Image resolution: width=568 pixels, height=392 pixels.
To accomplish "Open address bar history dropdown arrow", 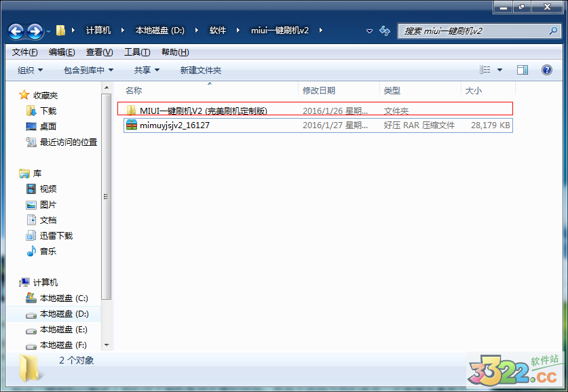I will tap(369, 31).
